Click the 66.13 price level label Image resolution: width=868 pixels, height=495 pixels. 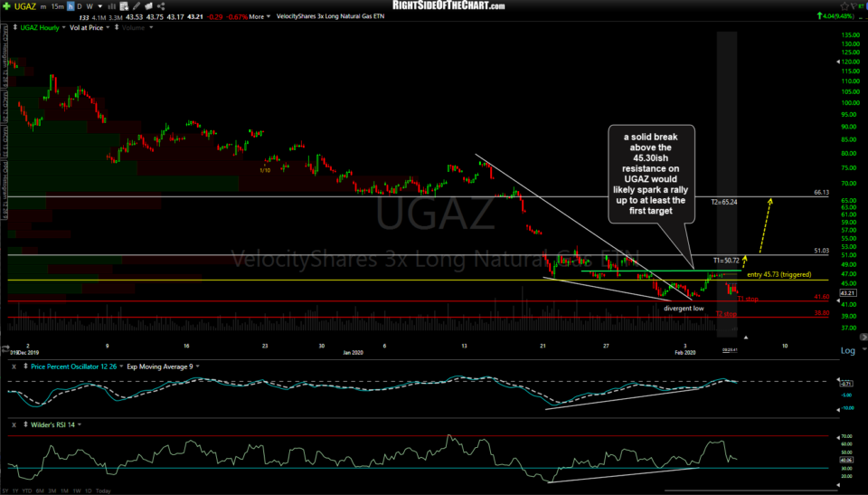(822, 193)
